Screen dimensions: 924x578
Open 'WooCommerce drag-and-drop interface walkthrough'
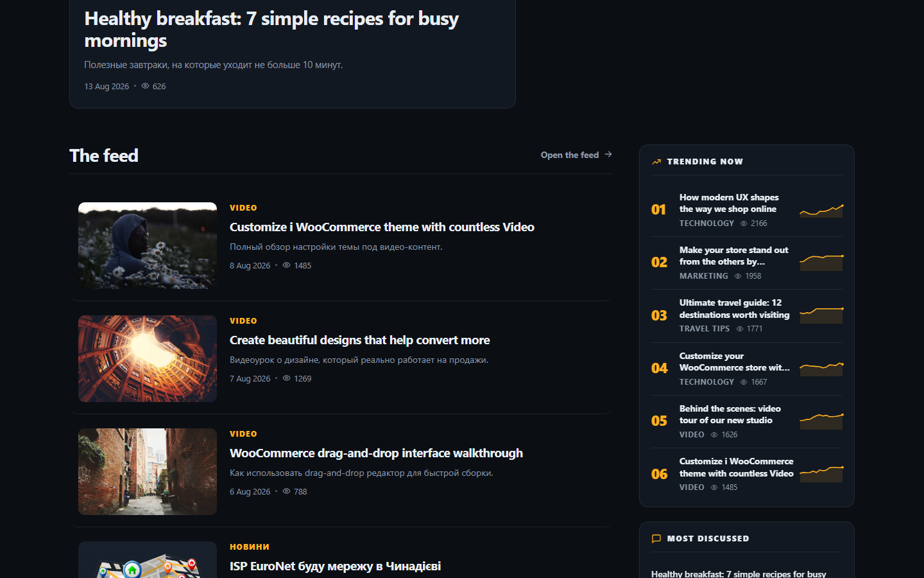pyautogui.click(x=376, y=453)
